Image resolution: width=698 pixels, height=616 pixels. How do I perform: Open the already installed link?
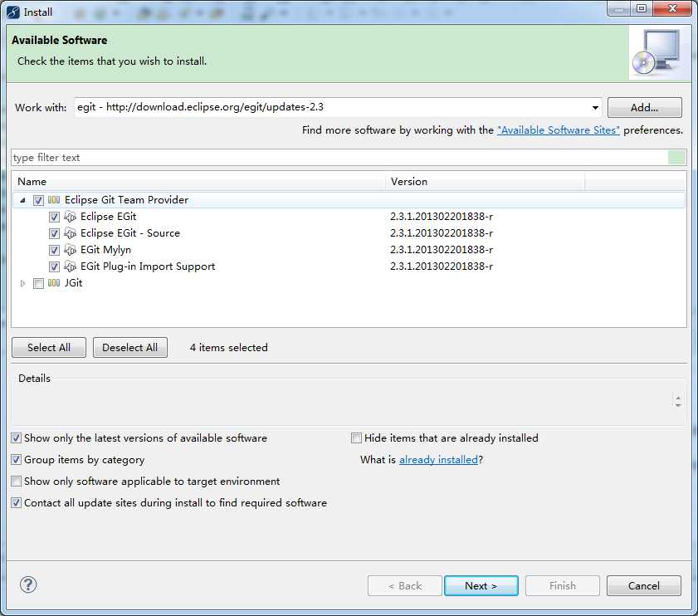coord(438,460)
